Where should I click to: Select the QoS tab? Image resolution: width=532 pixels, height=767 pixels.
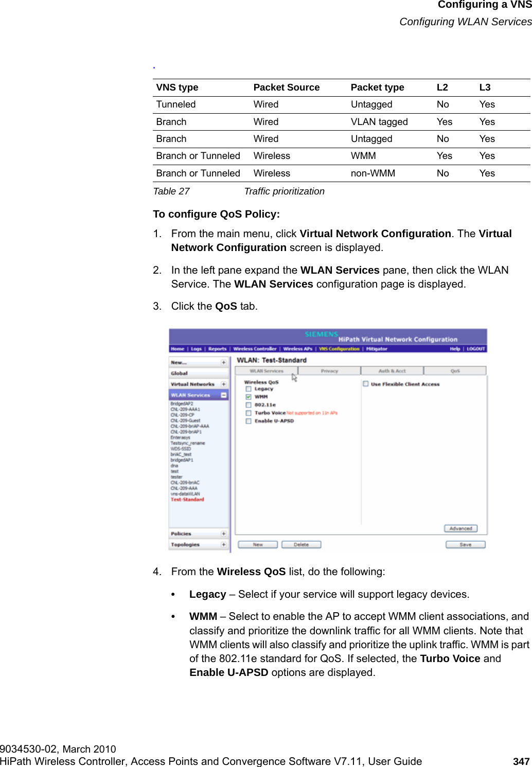click(x=456, y=370)
